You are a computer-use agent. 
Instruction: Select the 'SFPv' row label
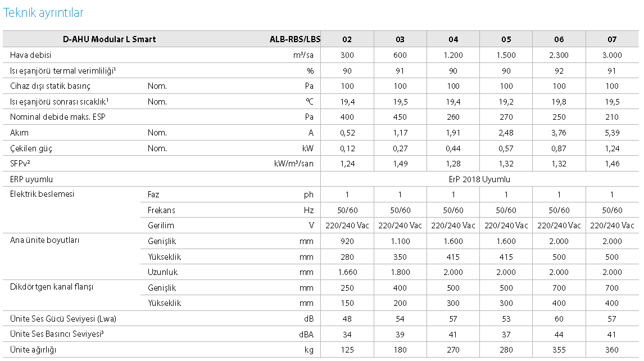point(21,164)
